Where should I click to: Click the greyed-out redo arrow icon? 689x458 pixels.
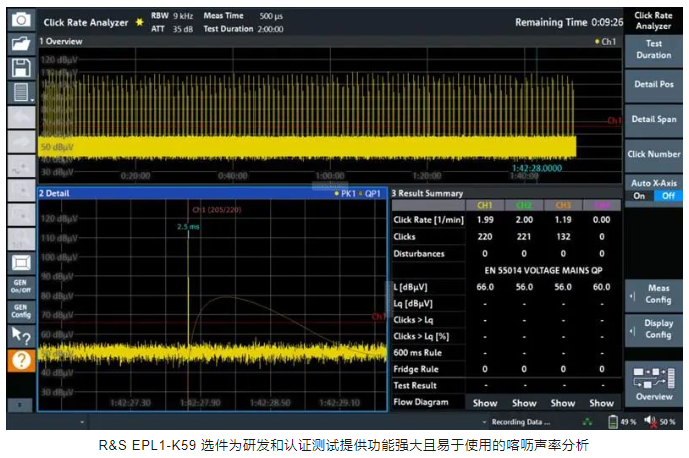22,142
